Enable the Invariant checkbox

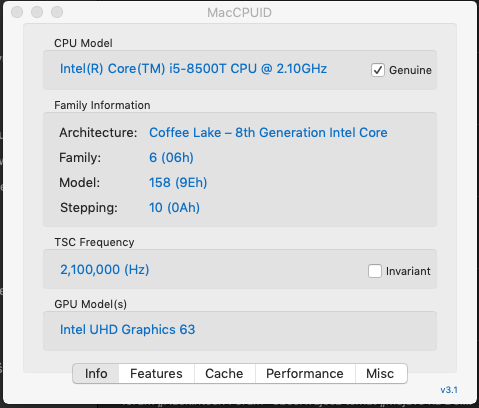click(375, 271)
